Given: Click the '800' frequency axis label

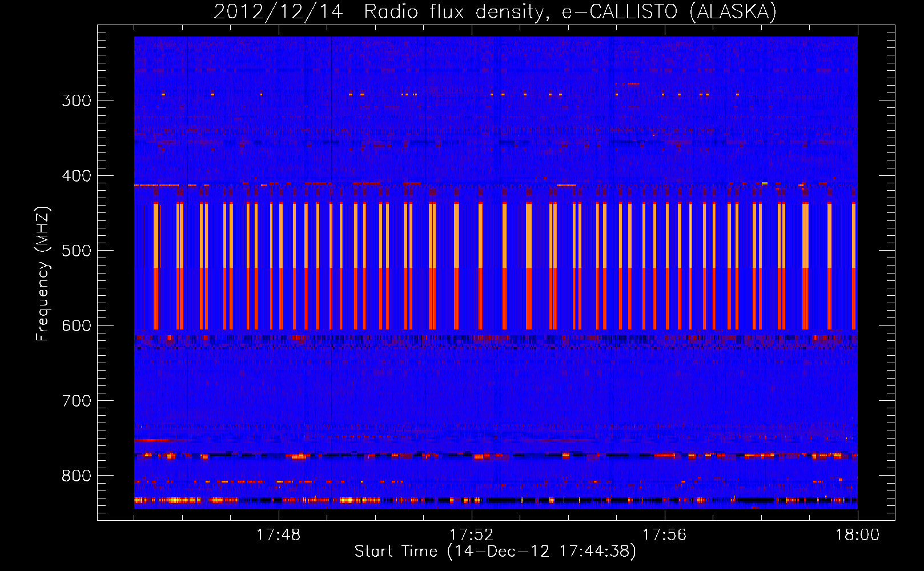Looking at the screenshot, I should 77,476.
